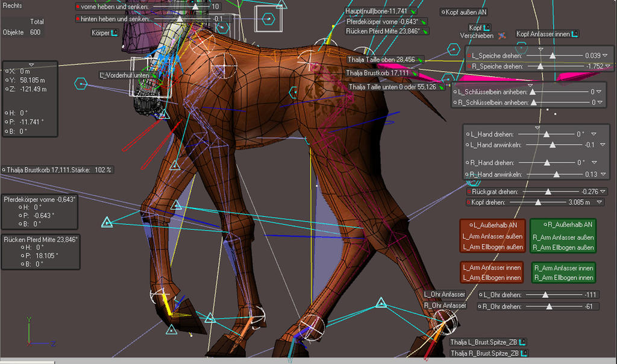Open the dropdown arrow for L_Schlüsselbein anheben

coord(599,92)
